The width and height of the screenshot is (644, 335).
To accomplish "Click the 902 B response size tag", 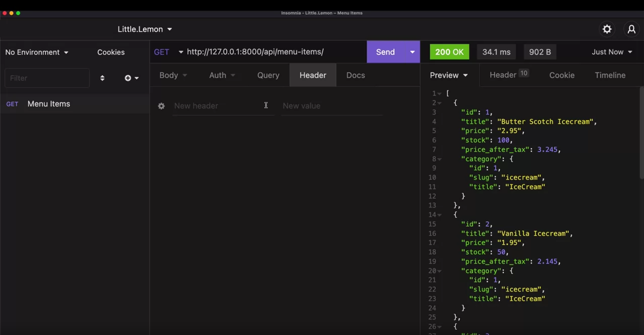I will (540, 52).
